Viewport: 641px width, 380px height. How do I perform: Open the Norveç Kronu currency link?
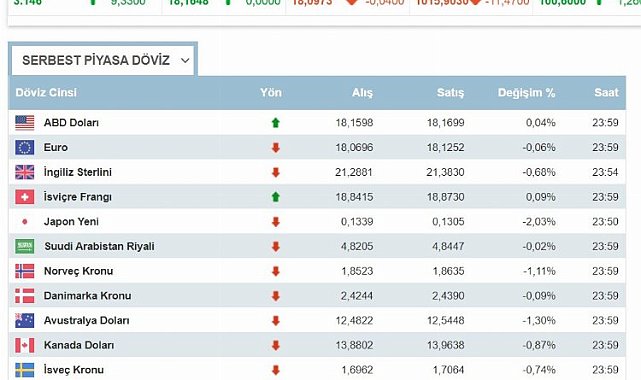click(78, 271)
